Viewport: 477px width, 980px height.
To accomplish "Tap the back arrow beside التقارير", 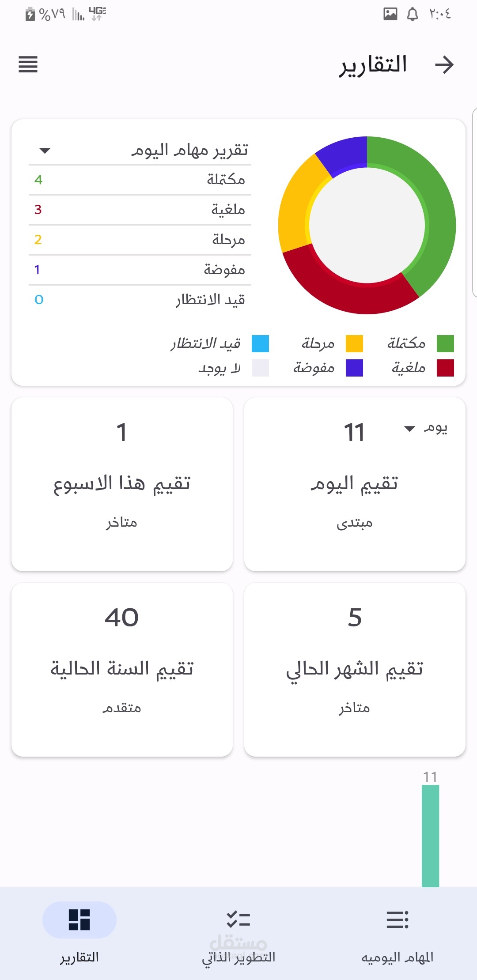I will click(444, 65).
